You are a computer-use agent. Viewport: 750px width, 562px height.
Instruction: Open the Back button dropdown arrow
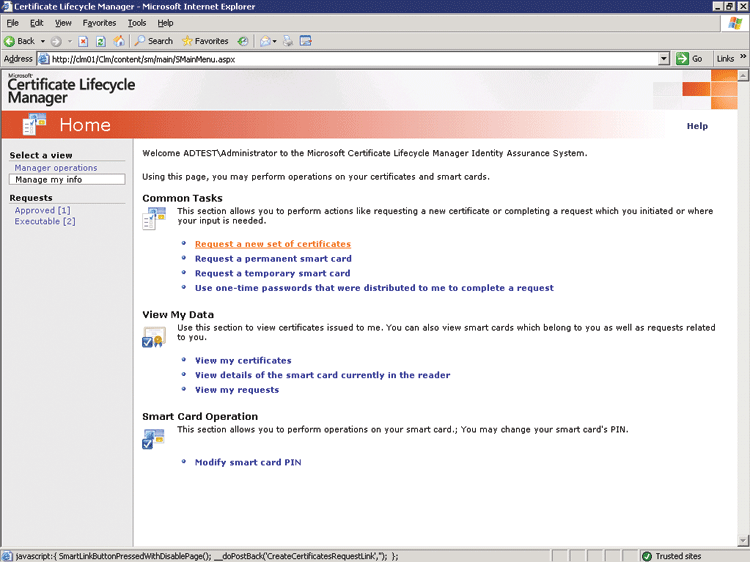tap(43, 42)
